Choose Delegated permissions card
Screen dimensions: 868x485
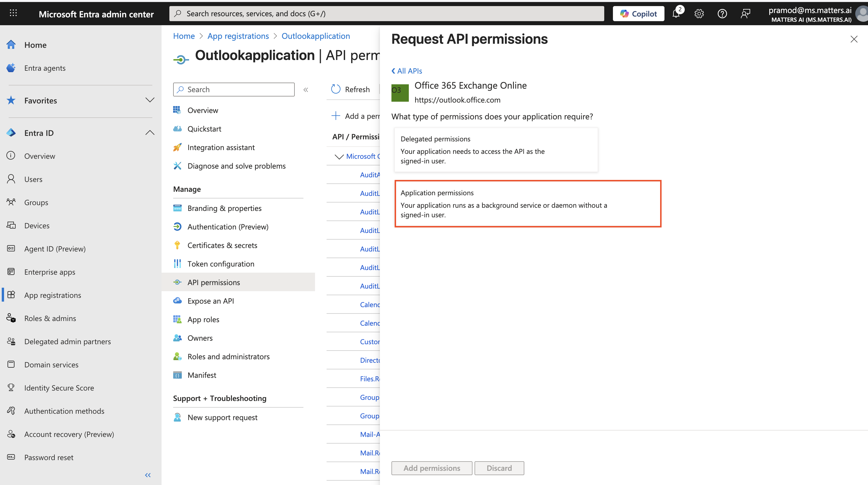pyautogui.click(x=496, y=150)
